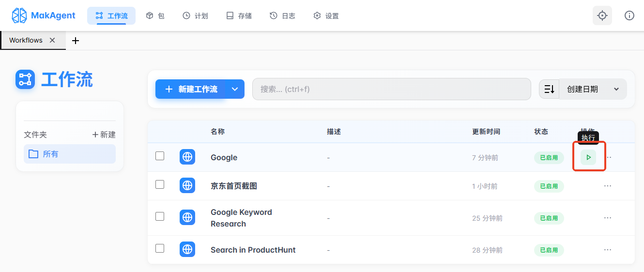This screenshot has height=272, width=644.
Task: Select the 所有 folder in sidebar
Action: 70,154
